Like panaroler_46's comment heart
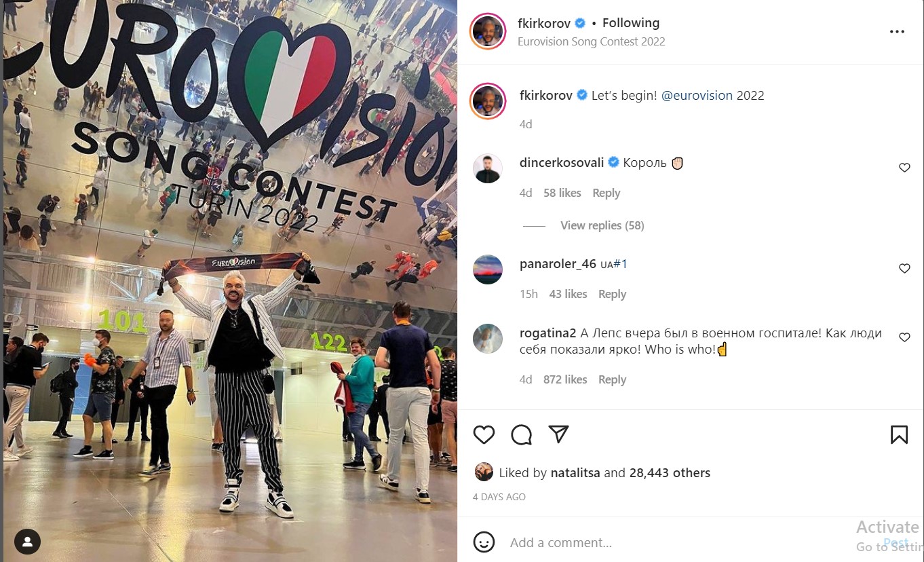924x562 pixels. [x=904, y=269]
